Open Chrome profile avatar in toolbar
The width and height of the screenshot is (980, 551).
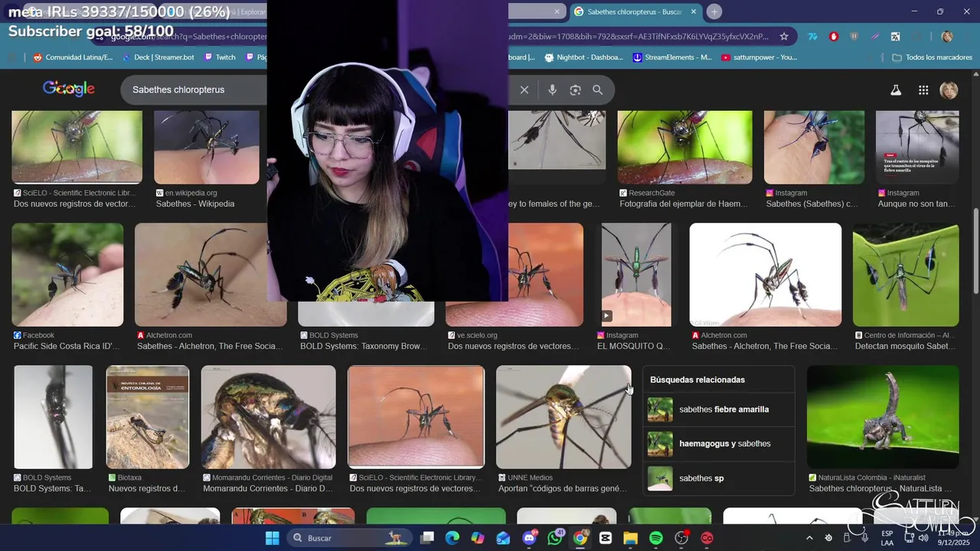pos(947,36)
